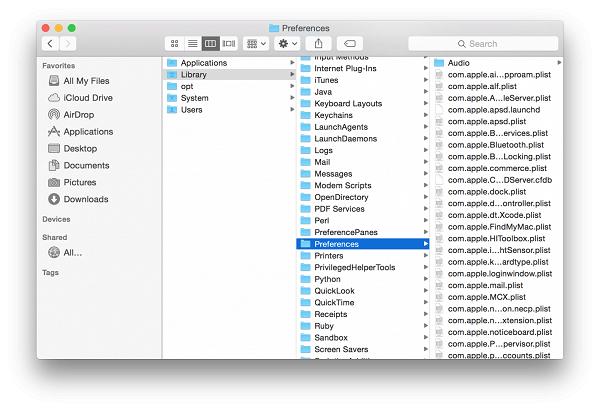The image size is (600, 411).
Task: Expand arrow next to Users folder
Action: [x=292, y=110]
